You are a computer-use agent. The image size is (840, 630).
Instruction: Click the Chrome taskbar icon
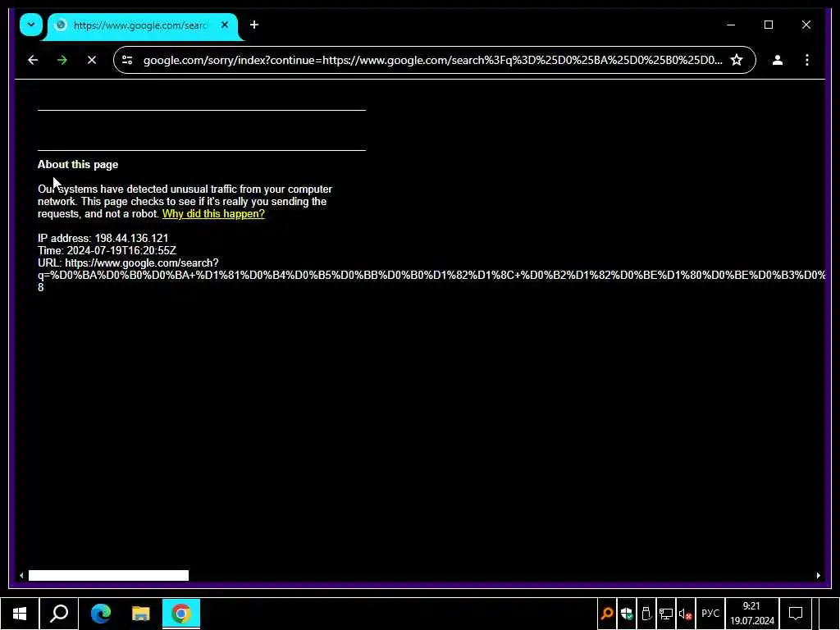(181, 614)
